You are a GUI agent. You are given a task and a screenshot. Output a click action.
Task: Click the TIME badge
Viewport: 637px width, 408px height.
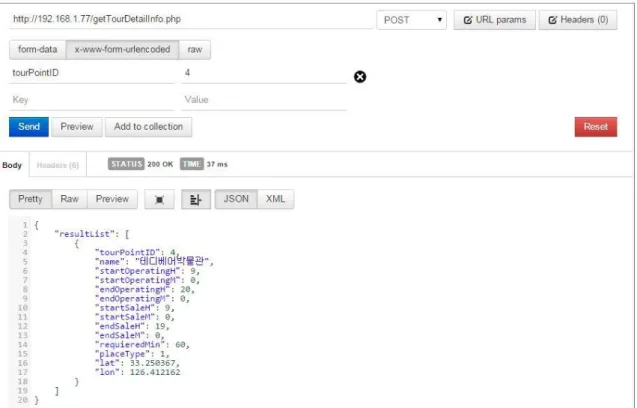click(192, 164)
